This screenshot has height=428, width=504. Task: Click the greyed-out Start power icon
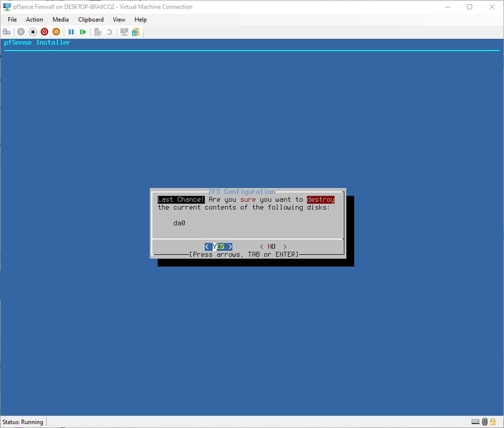(x=21, y=32)
